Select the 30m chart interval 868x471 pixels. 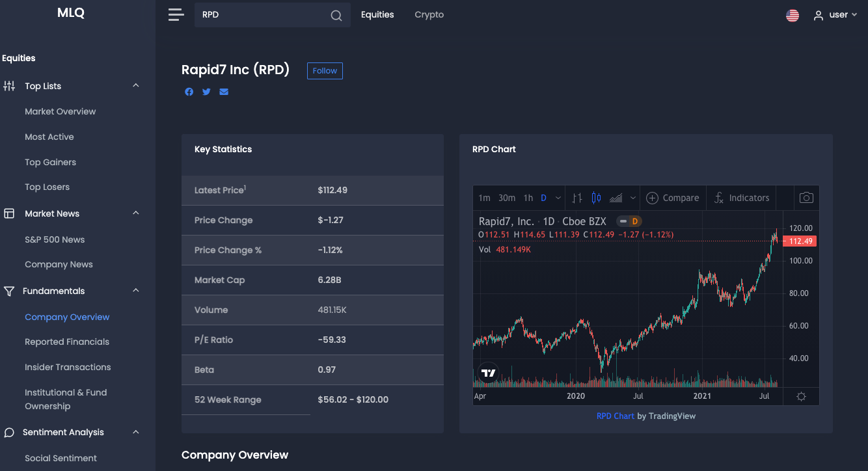click(507, 198)
